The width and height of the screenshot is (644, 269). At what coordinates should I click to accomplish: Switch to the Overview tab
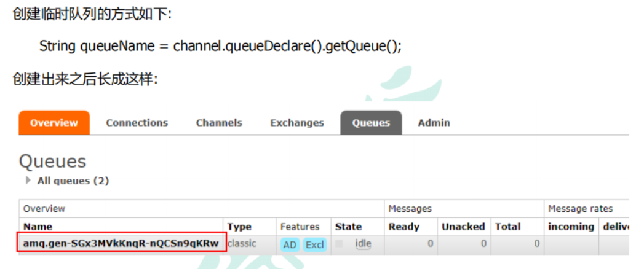pos(54,123)
